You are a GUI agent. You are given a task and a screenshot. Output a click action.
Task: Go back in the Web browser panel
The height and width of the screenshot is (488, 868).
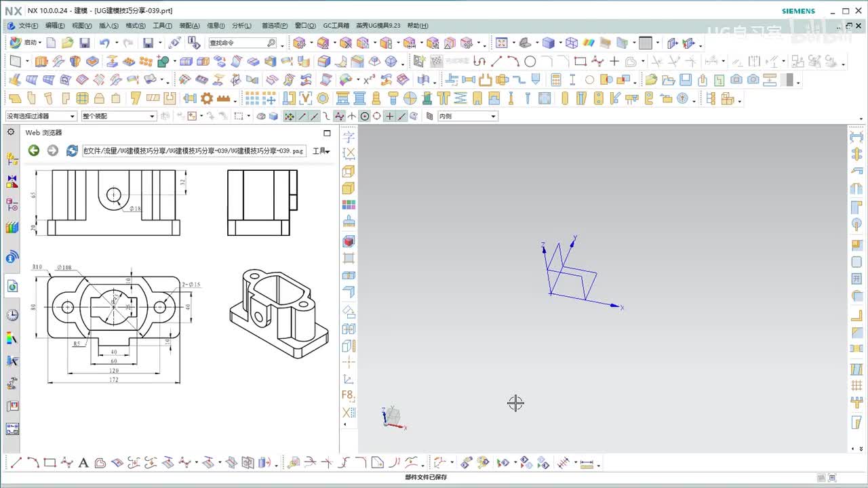point(34,150)
